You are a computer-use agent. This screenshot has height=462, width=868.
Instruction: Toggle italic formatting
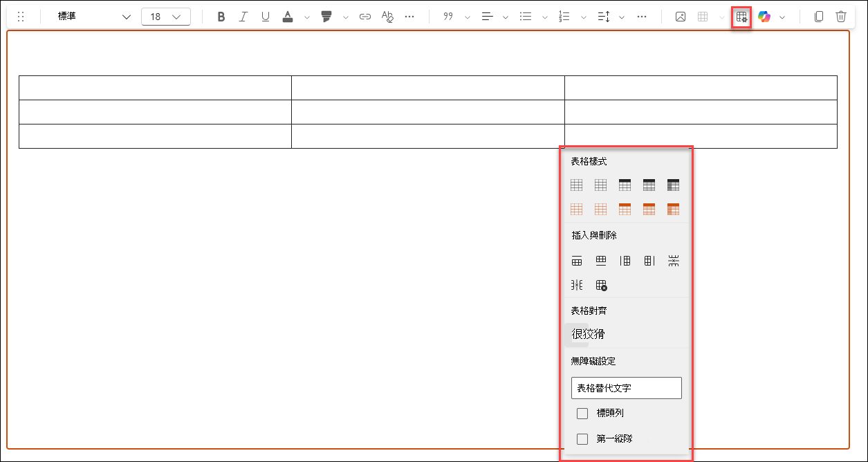[x=243, y=17]
